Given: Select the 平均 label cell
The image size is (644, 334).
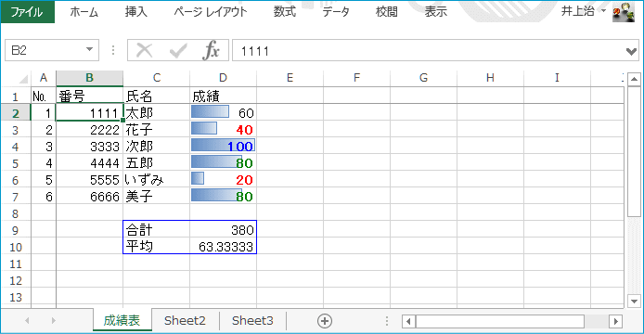Looking at the screenshot, I should [x=157, y=247].
